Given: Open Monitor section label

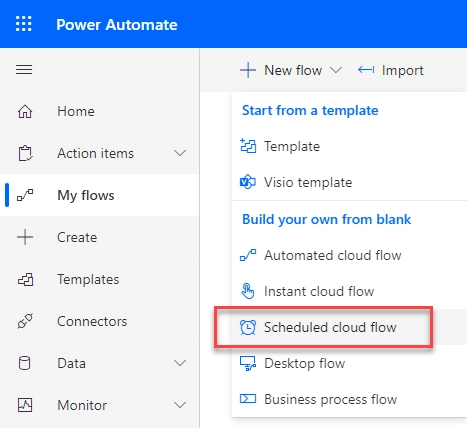Looking at the screenshot, I should pyautogui.click(x=82, y=405).
